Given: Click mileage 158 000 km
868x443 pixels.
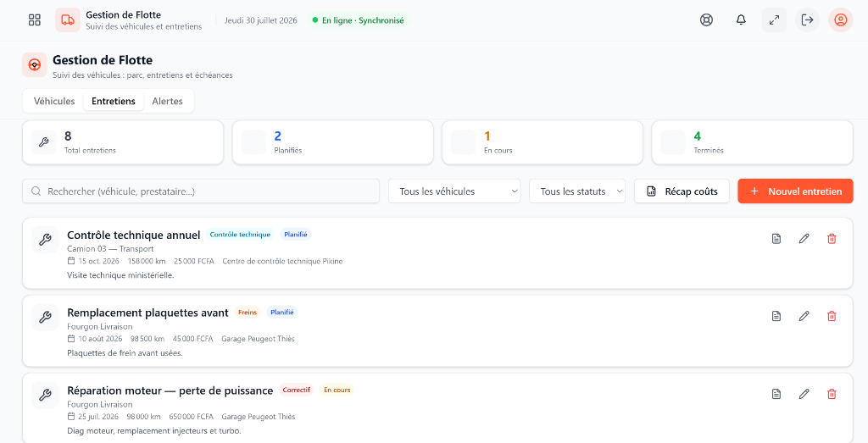Looking at the screenshot, I should click(146, 261).
